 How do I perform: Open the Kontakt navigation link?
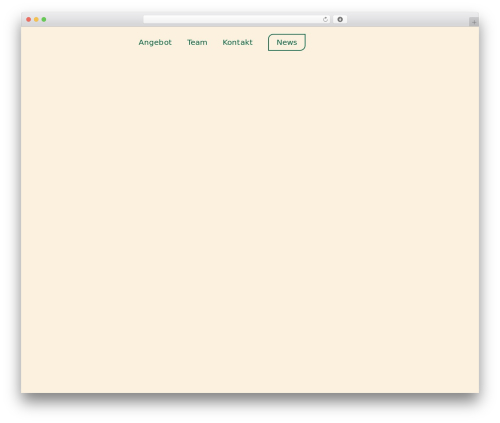pyautogui.click(x=237, y=42)
